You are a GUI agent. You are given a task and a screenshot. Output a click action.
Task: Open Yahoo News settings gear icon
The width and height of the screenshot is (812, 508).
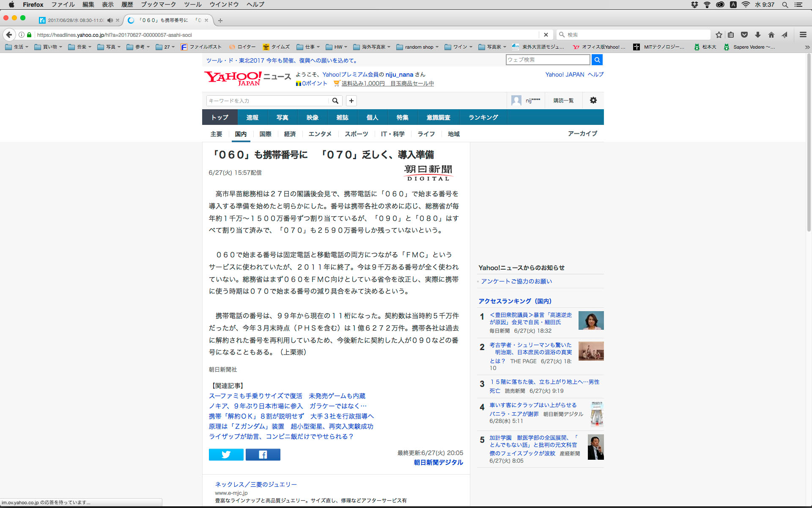(593, 100)
